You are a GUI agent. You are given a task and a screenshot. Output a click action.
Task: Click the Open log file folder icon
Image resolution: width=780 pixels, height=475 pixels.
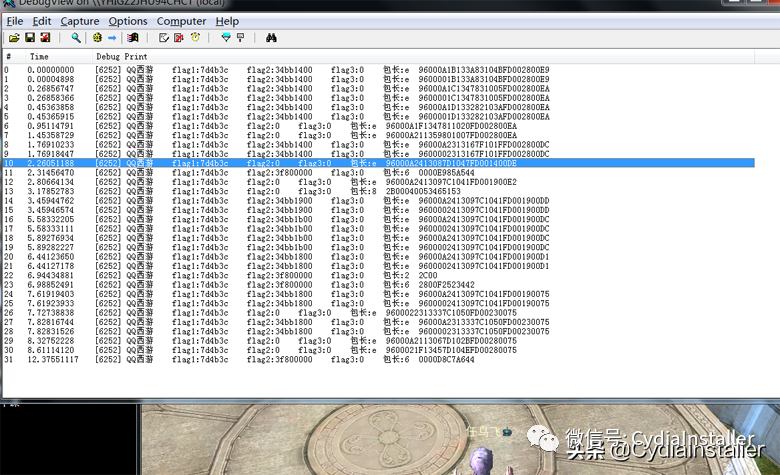pyautogui.click(x=14, y=38)
